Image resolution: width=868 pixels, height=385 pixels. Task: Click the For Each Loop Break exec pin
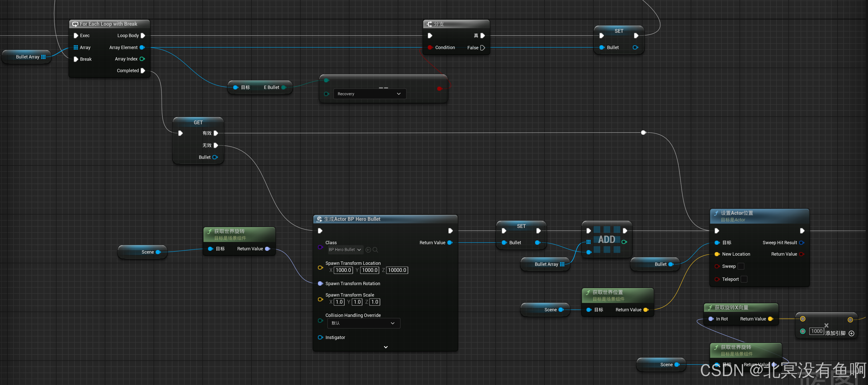pyautogui.click(x=76, y=59)
